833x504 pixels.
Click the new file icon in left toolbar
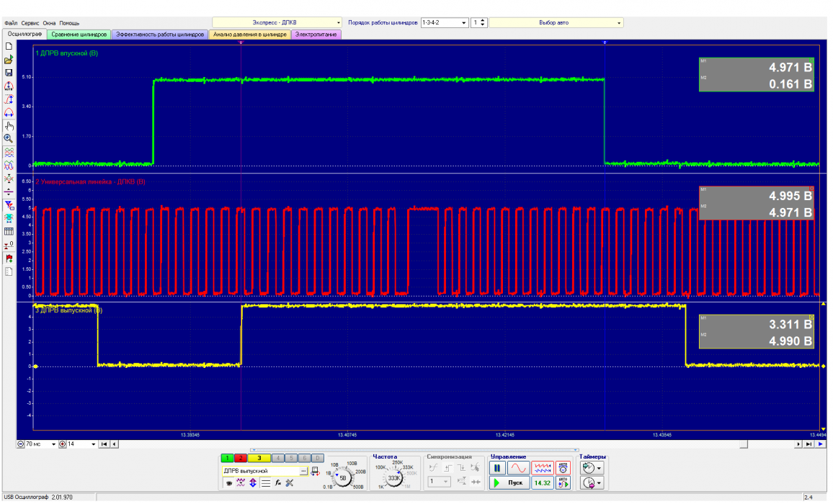coord(9,46)
